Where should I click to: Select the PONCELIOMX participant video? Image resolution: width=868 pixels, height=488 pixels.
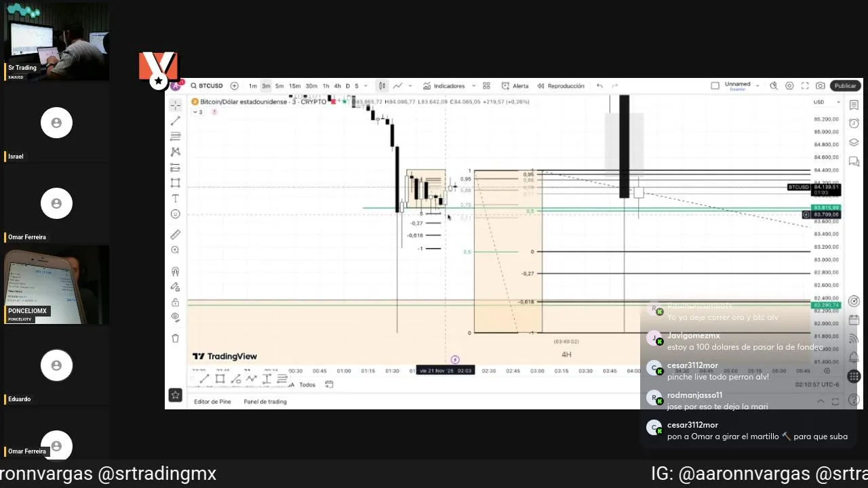[56, 285]
